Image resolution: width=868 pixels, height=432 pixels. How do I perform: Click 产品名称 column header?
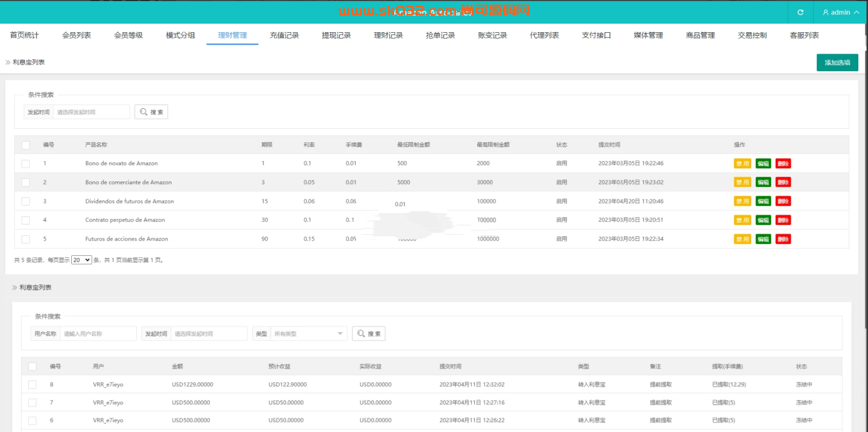point(96,145)
